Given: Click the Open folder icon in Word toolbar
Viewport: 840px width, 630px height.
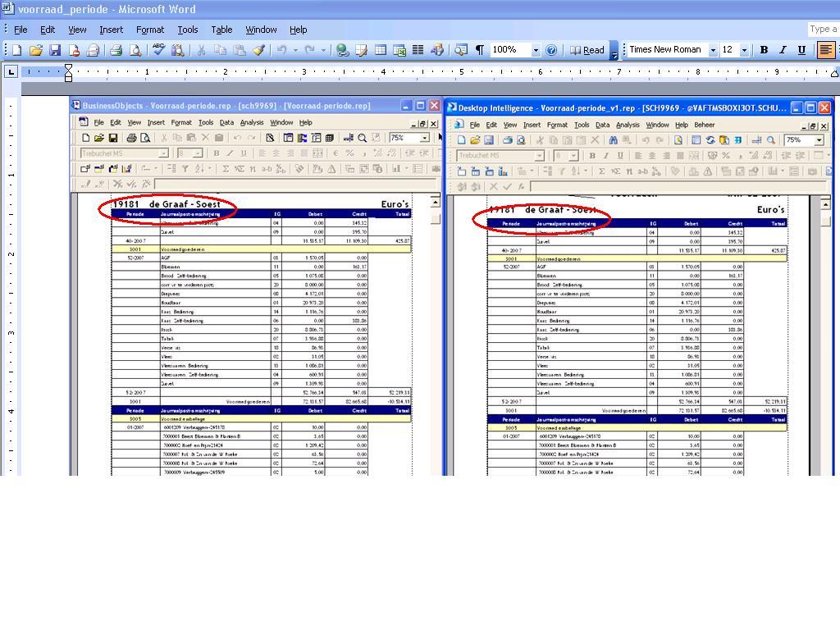Looking at the screenshot, I should click(36, 50).
